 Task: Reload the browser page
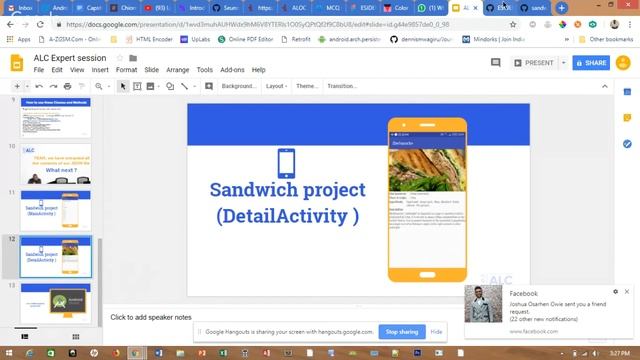[40, 24]
